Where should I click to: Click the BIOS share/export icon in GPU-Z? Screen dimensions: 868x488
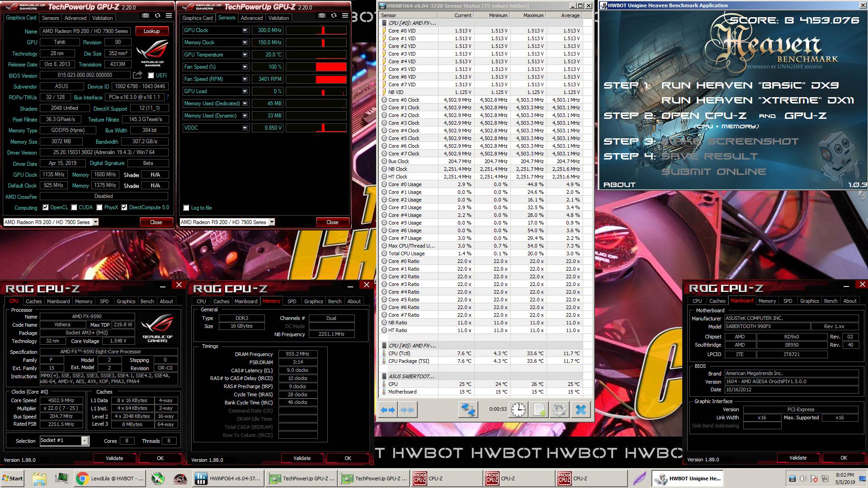(x=137, y=75)
